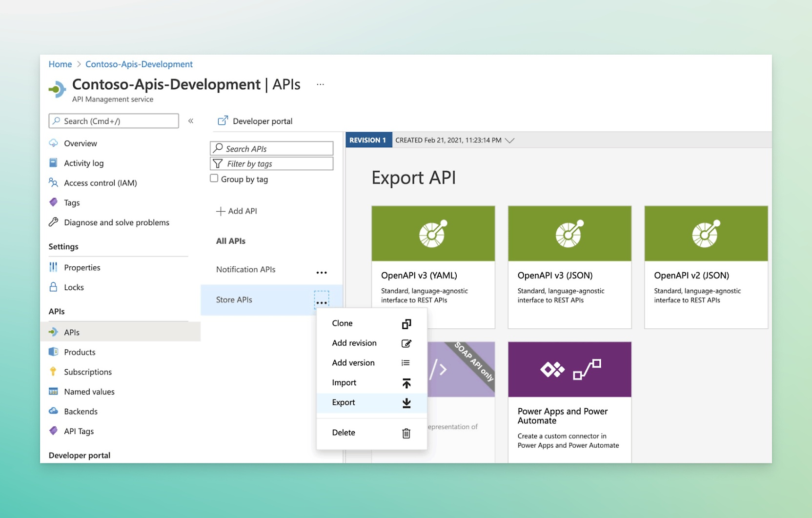Image resolution: width=812 pixels, height=518 pixels.
Task: Enable the Group by tag checkbox
Action: (214, 178)
